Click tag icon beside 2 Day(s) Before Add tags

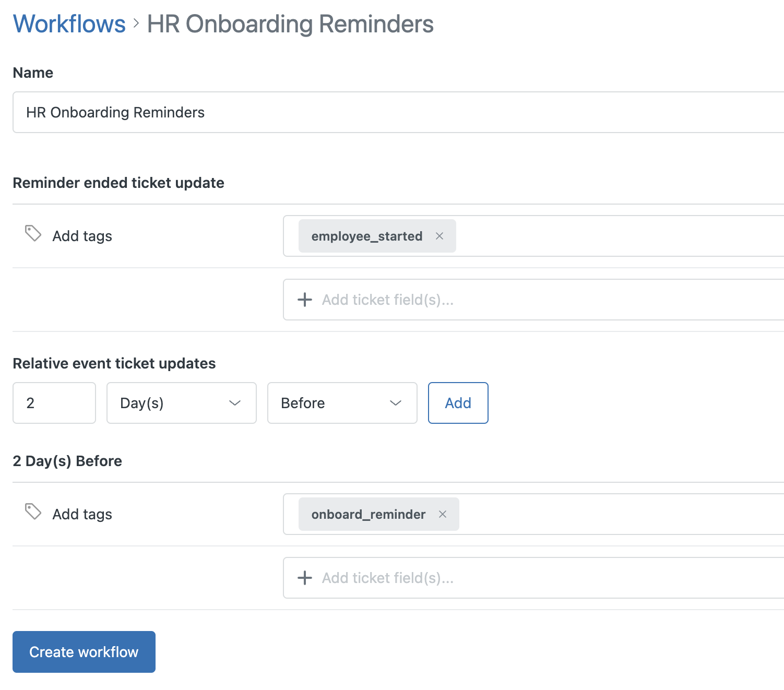tap(33, 511)
